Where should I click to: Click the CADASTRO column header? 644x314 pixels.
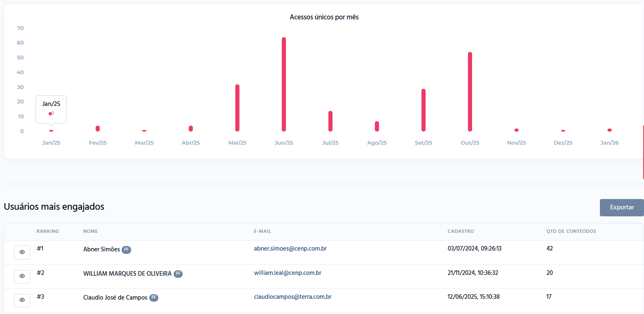tap(461, 231)
